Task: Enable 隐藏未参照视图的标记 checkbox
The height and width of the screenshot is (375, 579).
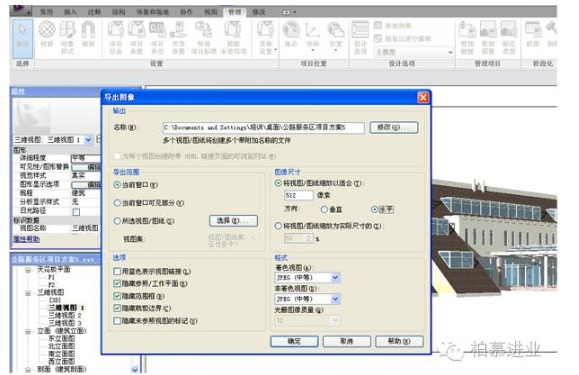Action: 117,321
